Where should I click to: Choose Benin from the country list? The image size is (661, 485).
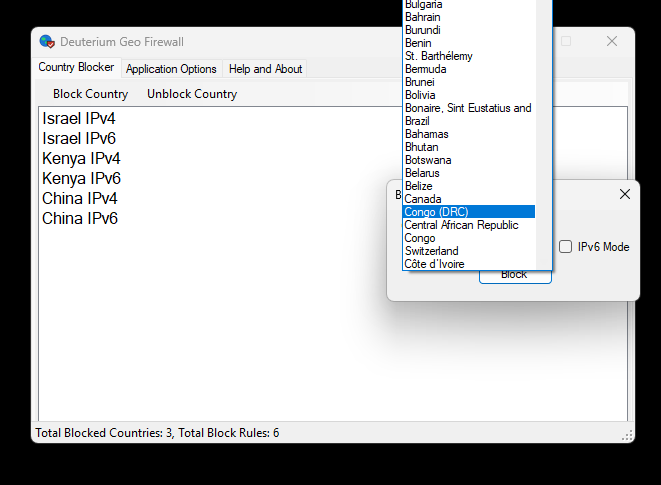click(469, 43)
